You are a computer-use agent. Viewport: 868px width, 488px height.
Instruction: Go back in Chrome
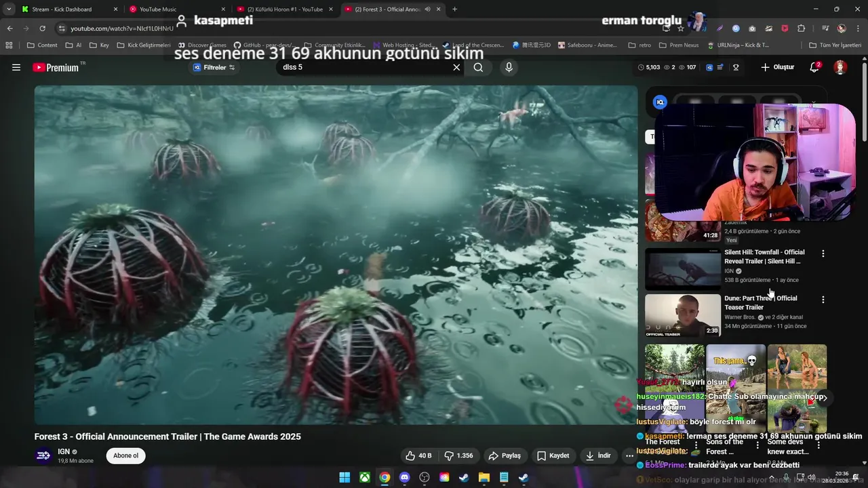9,28
